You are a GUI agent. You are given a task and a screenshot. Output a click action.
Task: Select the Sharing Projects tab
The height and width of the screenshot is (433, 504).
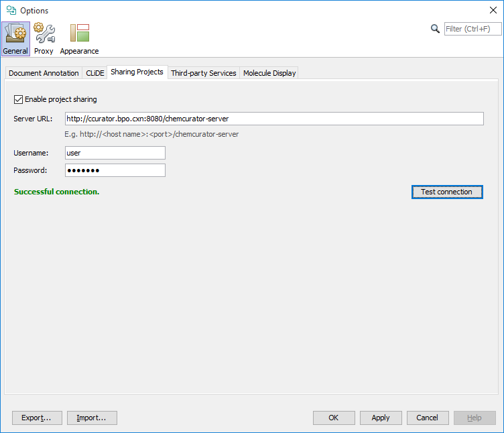(x=137, y=72)
